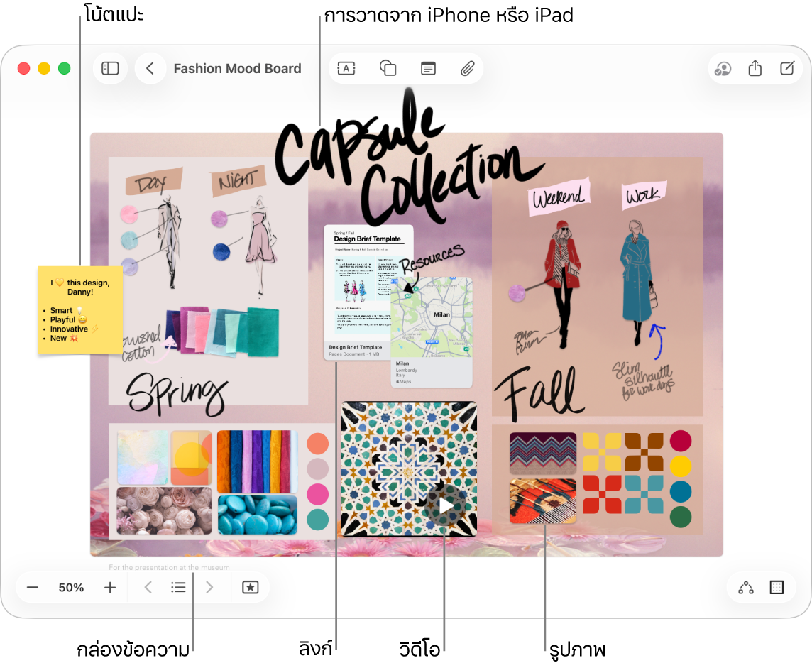Image resolution: width=812 pixels, height=663 pixels.
Task: Play the tile pattern video
Action: [446, 505]
